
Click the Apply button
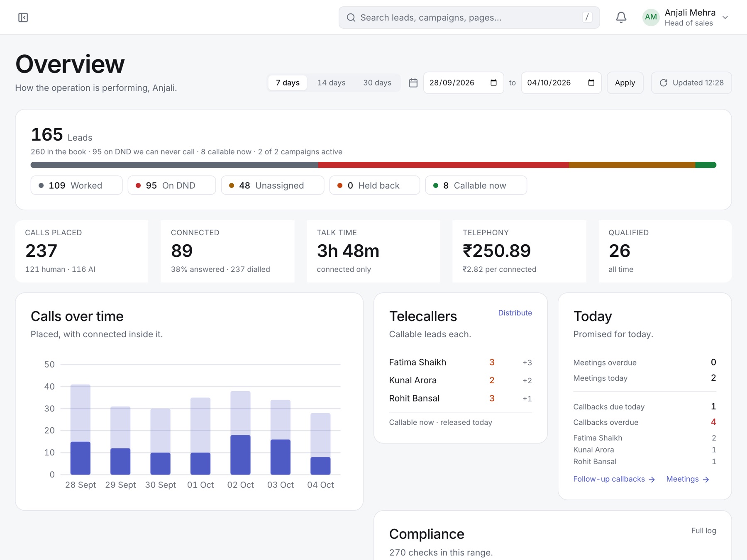click(625, 83)
